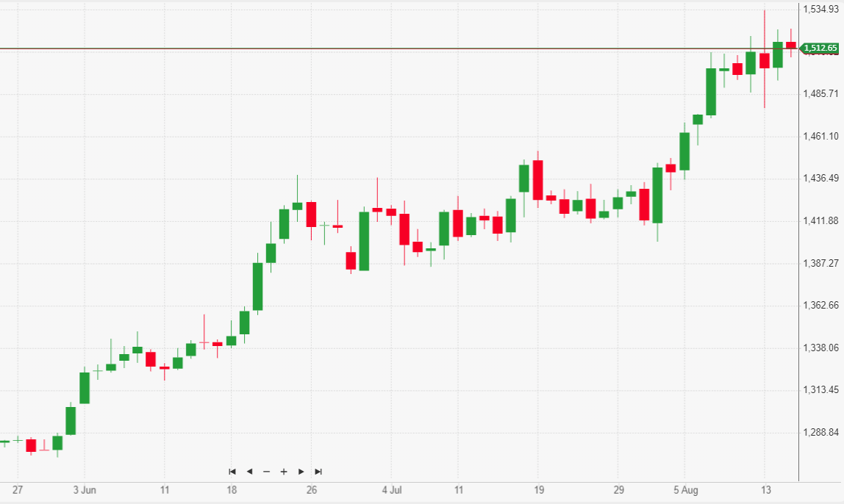Screen dimensions: 844x504
Task: Select the date label 27
Action: coord(18,490)
